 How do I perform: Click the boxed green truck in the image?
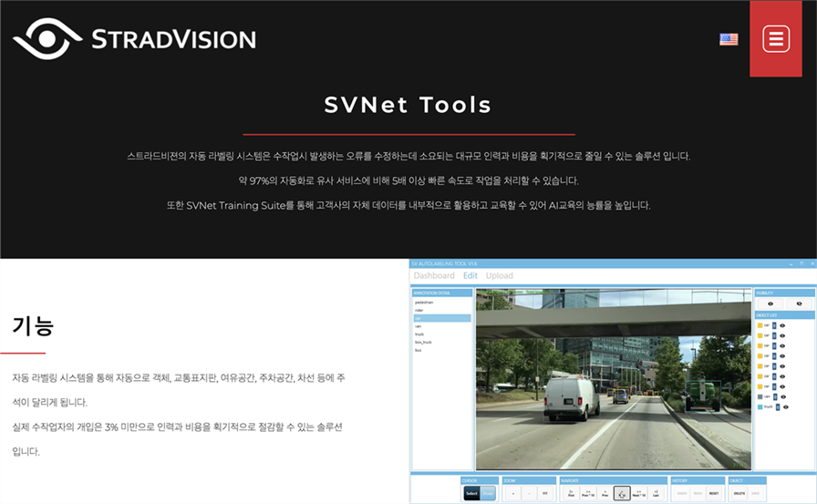point(703,396)
